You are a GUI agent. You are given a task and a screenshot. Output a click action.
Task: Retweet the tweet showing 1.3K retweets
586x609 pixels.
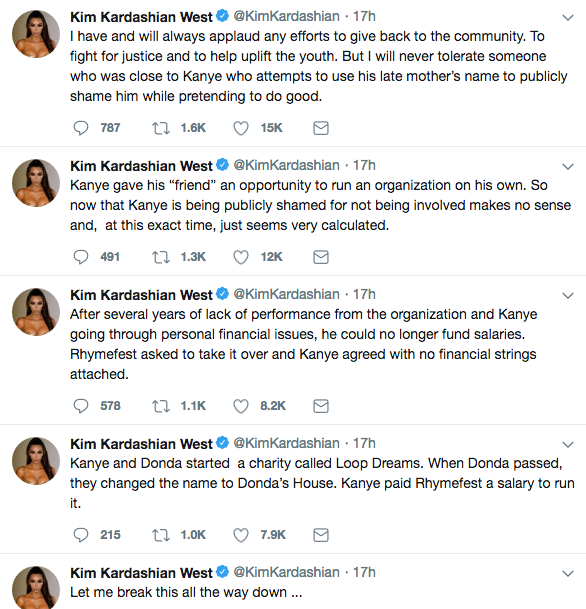point(161,257)
